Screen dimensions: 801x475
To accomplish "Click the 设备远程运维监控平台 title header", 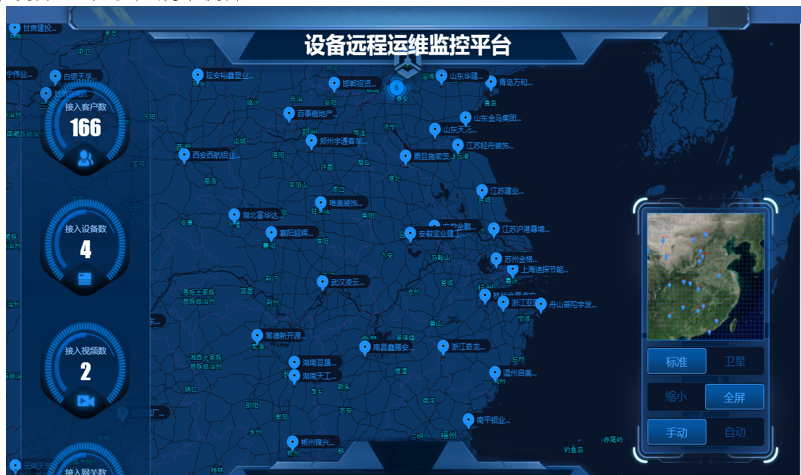I will click(407, 45).
